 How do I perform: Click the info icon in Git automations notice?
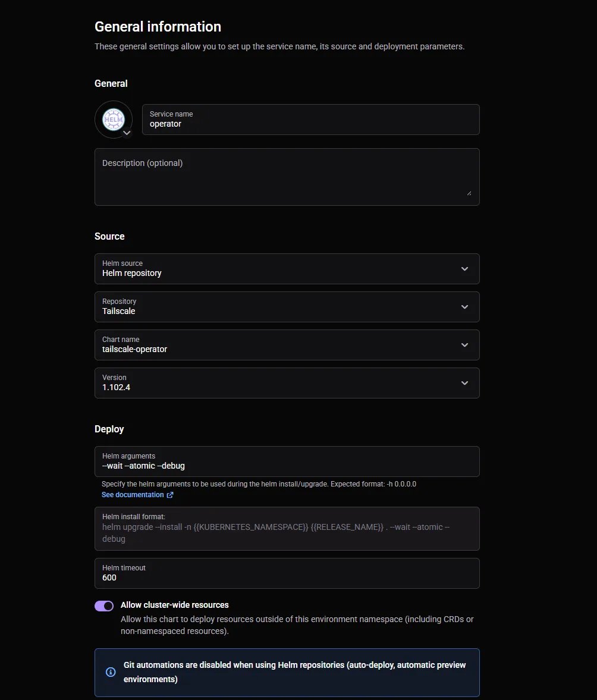(x=111, y=672)
